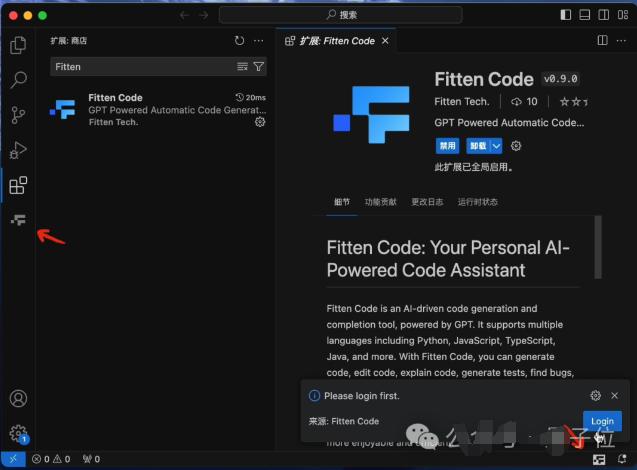
Task: Open manage gear for Fitten Code list item
Action: tap(260, 122)
